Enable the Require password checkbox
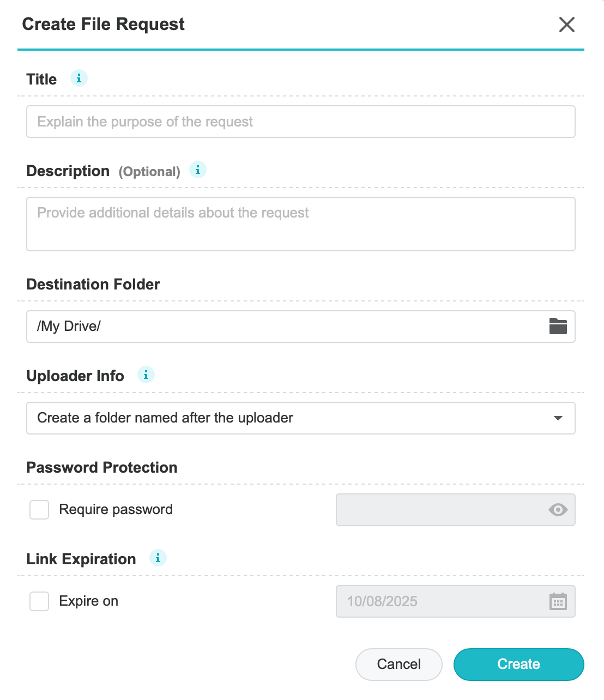This screenshot has width=604, height=700. coord(39,510)
